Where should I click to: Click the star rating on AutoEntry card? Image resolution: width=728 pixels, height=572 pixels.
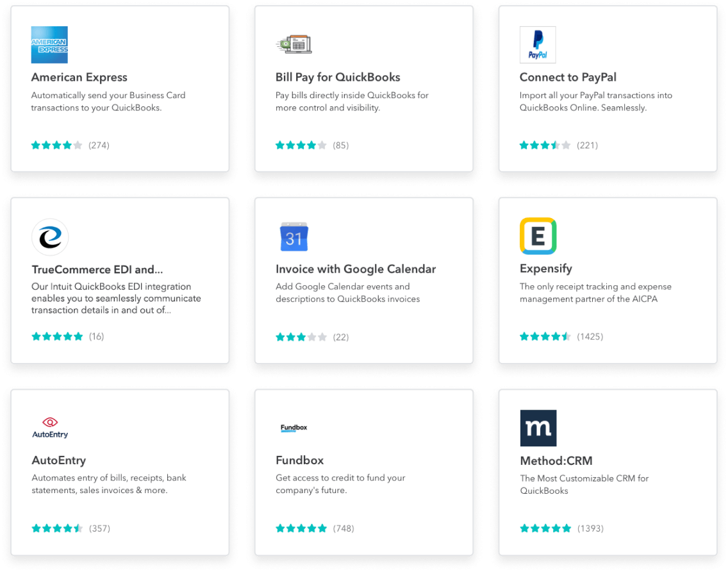pos(57,528)
